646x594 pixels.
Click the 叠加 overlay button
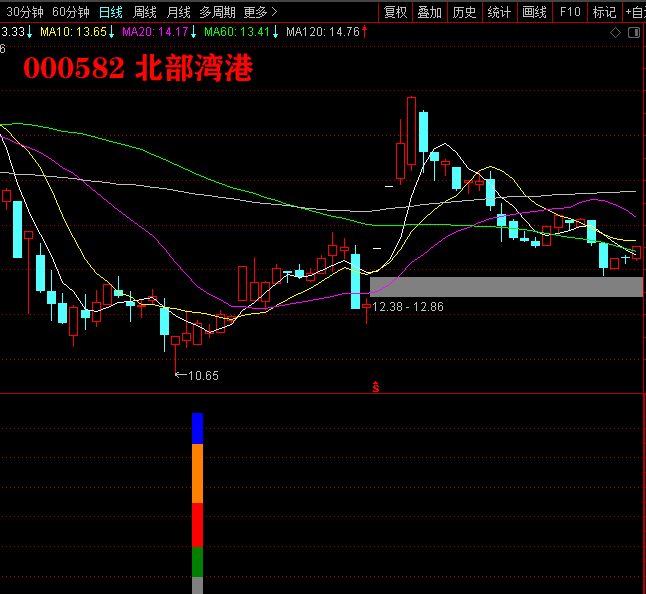(430, 12)
